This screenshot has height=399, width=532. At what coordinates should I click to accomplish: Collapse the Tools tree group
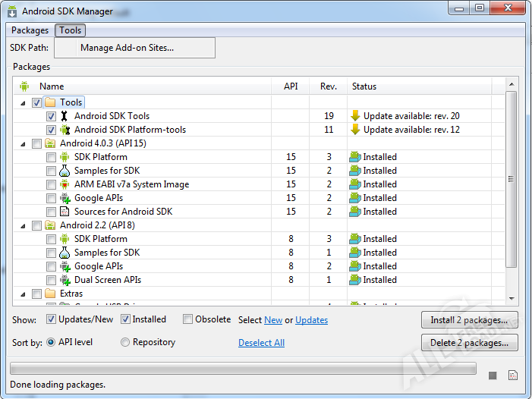[23, 102]
